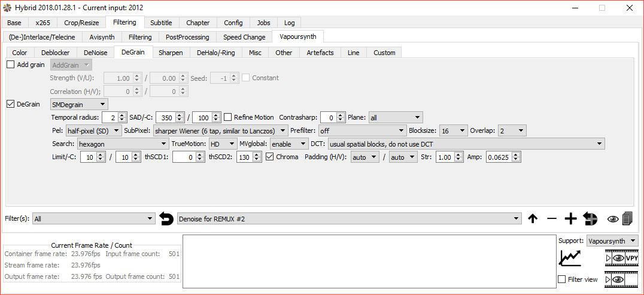Click the minus icon to remove profile
644x295 pixels.
552,219
